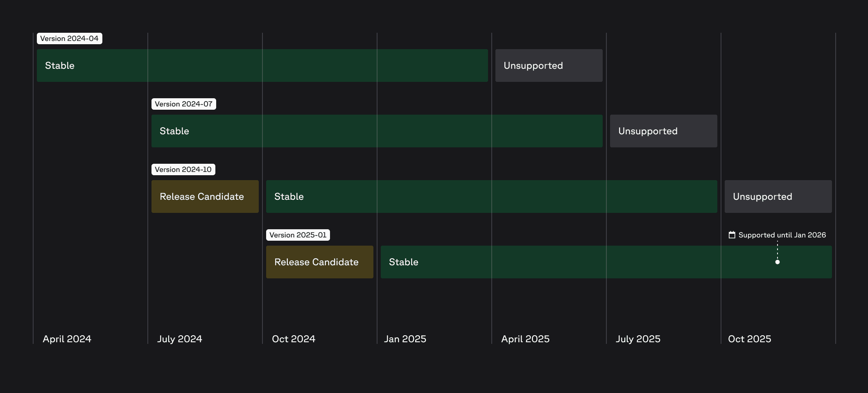
Task: Select the Unsupported block in the Version 2024-07 row
Action: pos(663,131)
